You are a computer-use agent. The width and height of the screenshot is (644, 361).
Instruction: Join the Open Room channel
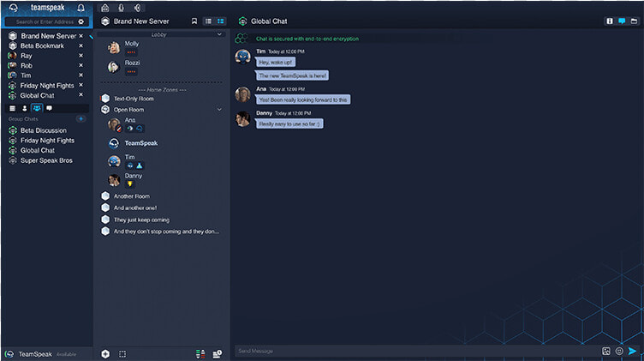[128, 110]
